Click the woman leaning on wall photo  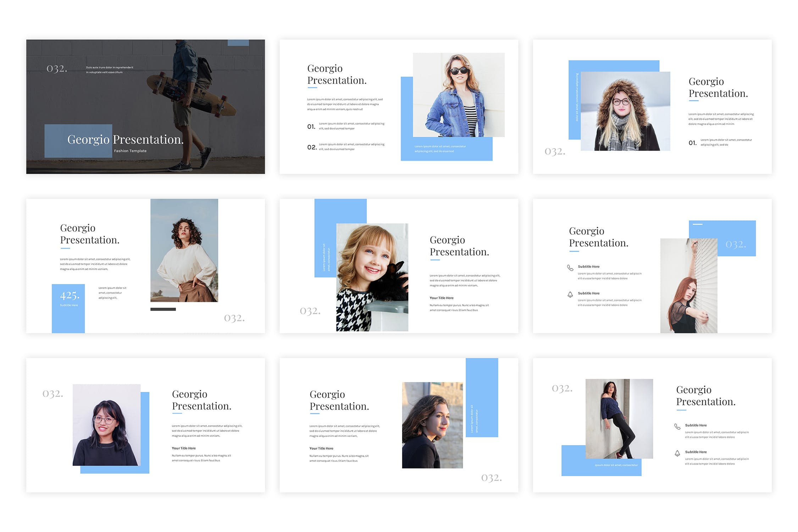[x=619, y=419]
